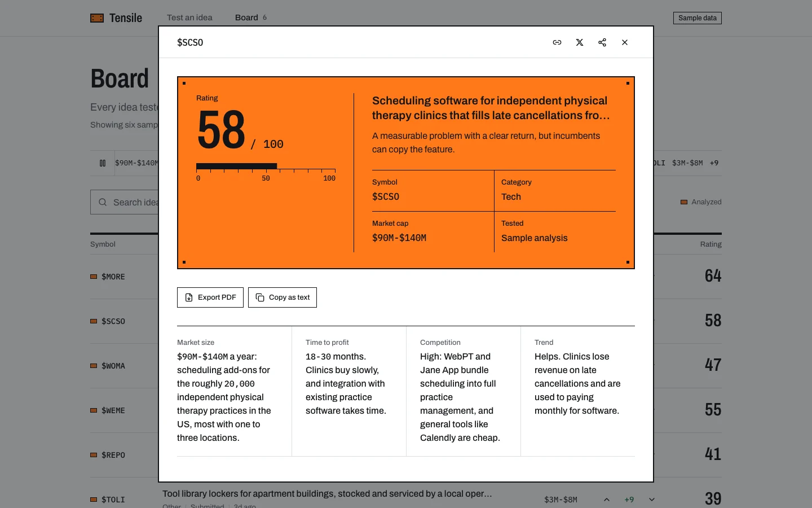812x508 pixels.
Task: Click the large 58 rating number in the card
Action: [222, 130]
